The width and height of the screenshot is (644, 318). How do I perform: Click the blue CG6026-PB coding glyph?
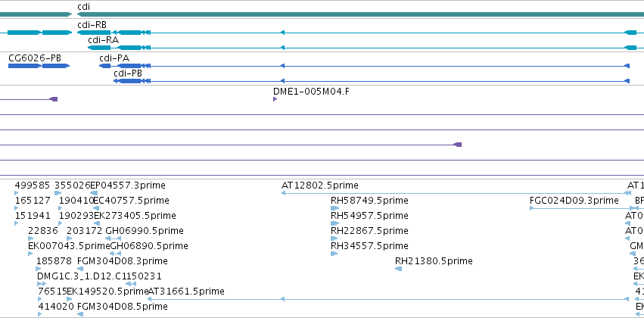[x=39, y=66]
